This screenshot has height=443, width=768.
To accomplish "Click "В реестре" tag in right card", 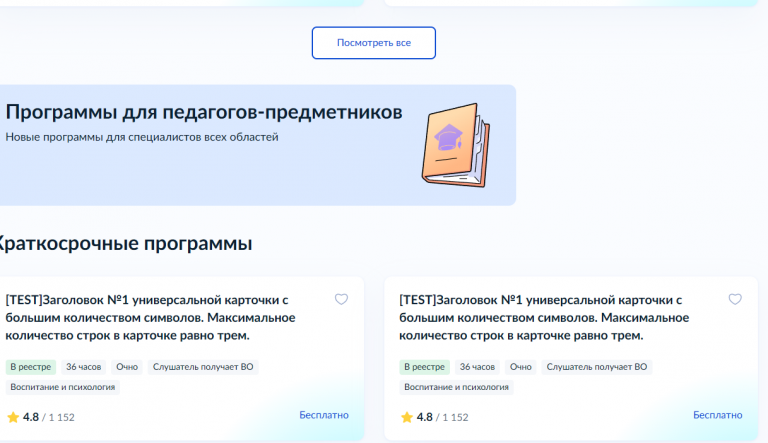I will pyautogui.click(x=424, y=367).
